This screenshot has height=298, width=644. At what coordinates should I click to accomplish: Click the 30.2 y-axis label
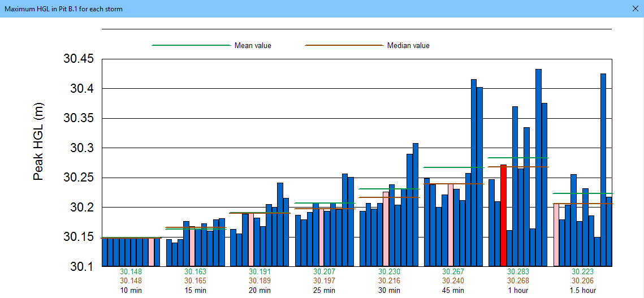click(x=82, y=208)
